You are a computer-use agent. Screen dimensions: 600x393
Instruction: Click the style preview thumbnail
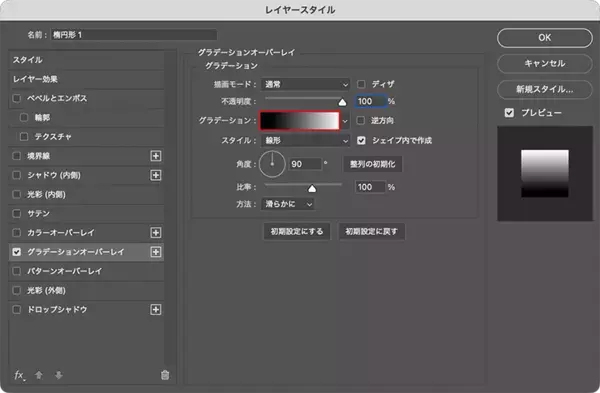tap(545, 174)
